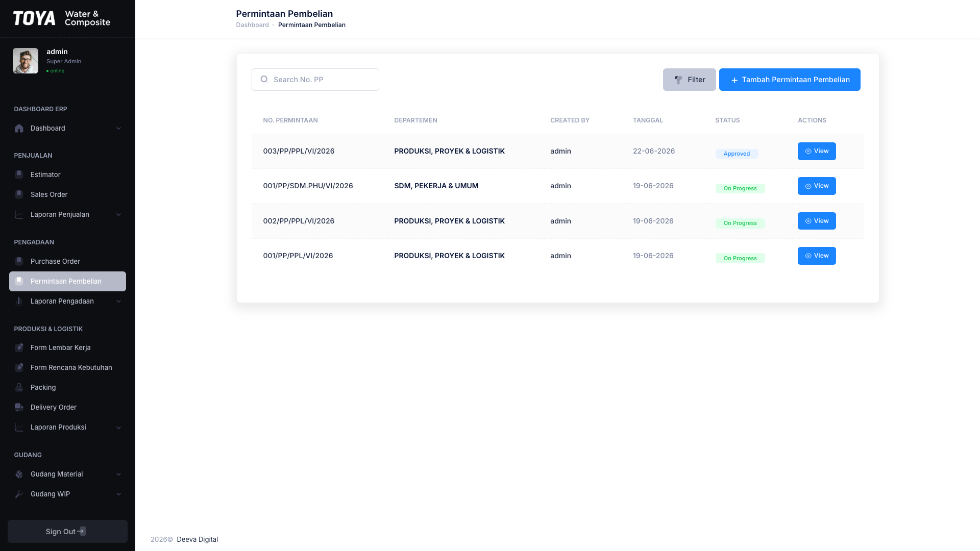Click the Sales Order sidebar icon
The image size is (980, 551).
tap(19, 194)
